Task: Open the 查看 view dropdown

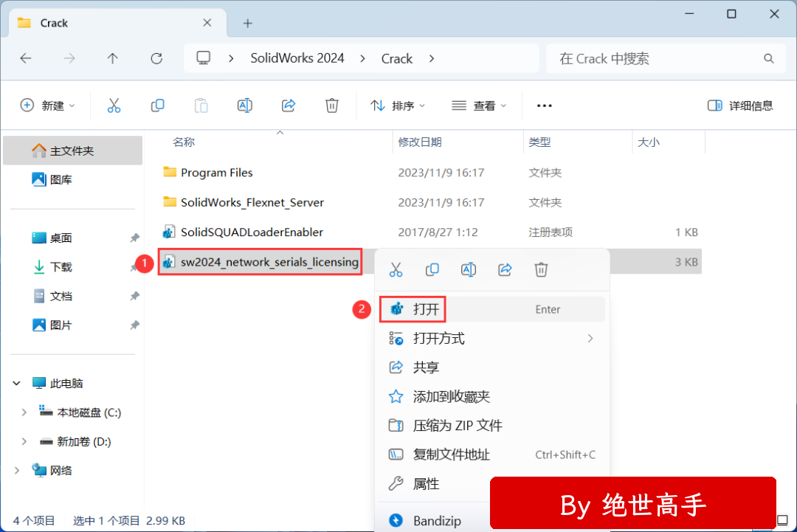Action: click(x=479, y=106)
